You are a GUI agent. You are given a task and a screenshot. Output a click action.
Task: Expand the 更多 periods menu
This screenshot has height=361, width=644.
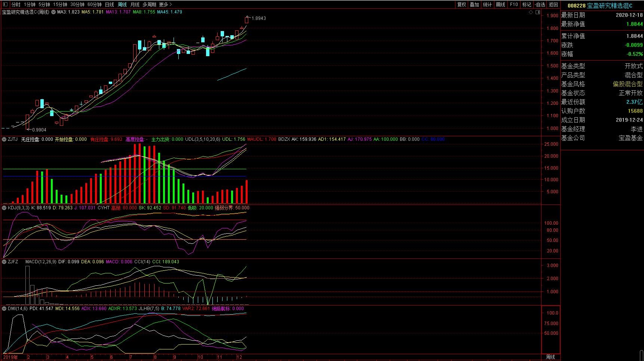tap(165, 4)
